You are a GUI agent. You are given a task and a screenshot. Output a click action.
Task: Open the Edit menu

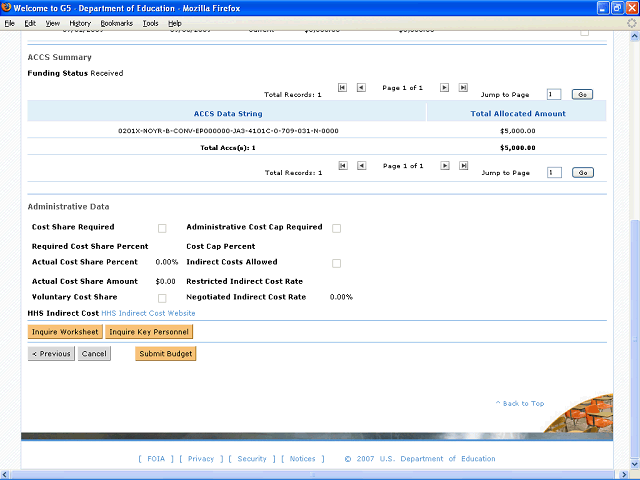point(30,23)
